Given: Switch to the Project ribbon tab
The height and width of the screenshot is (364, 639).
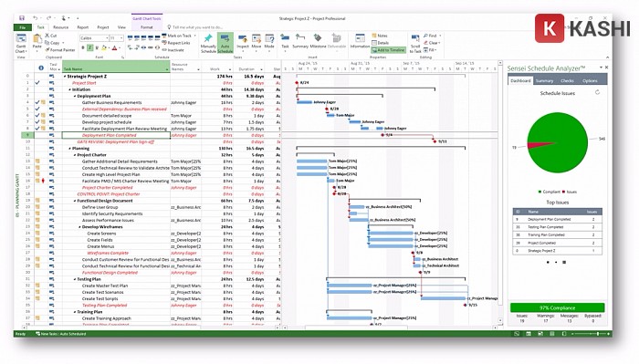Looking at the screenshot, I should pos(103,27).
